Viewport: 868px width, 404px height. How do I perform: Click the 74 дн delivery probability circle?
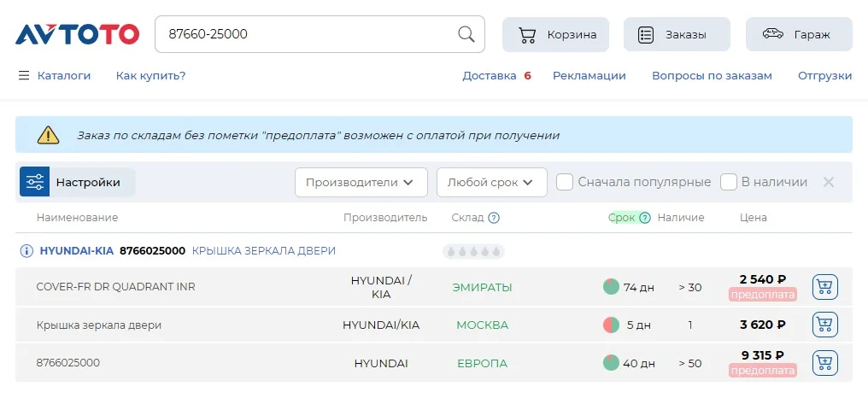point(611,287)
